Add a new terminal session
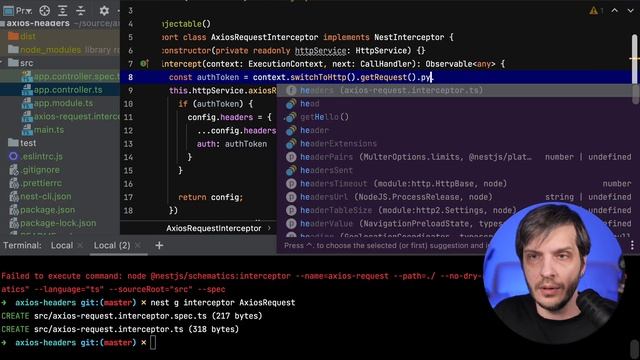 pyautogui.click(x=159, y=245)
